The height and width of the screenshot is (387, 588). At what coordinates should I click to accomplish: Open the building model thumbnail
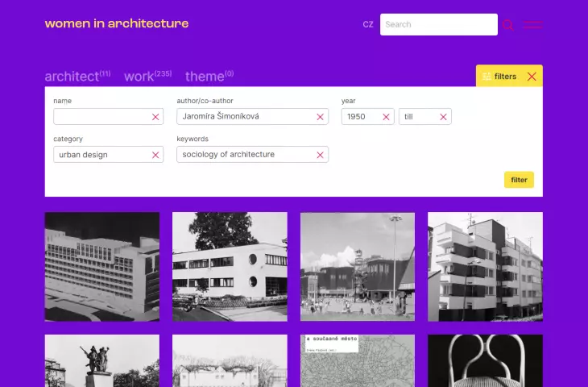tap(102, 267)
